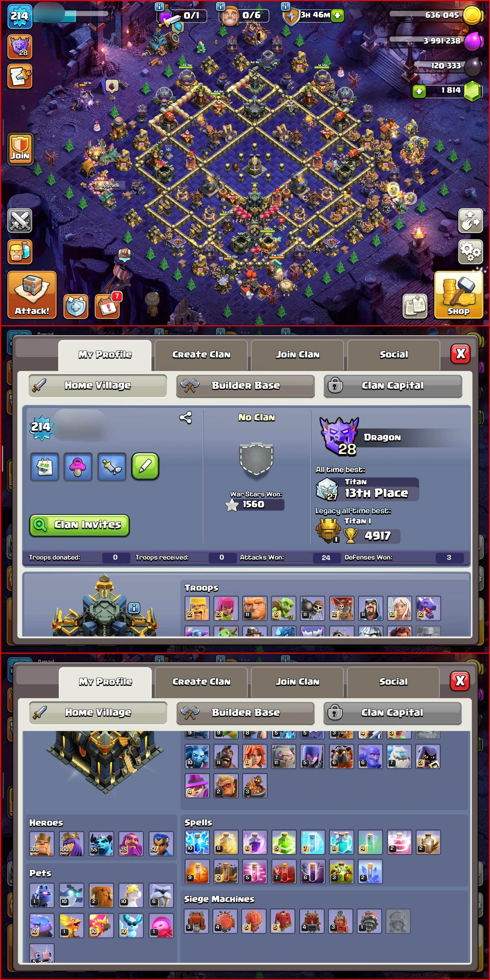Viewport: 490px width, 980px height.
Task: Click the green plus next to gems
Action: point(419,91)
